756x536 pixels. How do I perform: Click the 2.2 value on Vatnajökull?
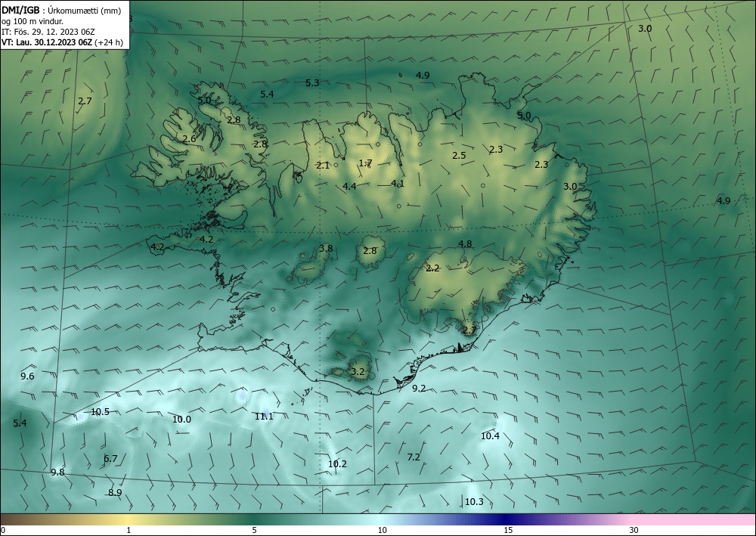point(433,268)
